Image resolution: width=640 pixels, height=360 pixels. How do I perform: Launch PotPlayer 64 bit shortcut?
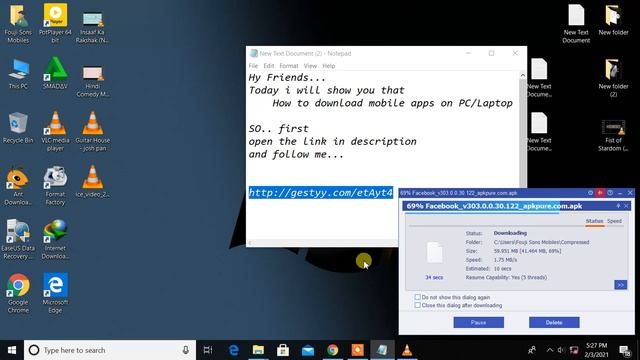pos(55,24)
